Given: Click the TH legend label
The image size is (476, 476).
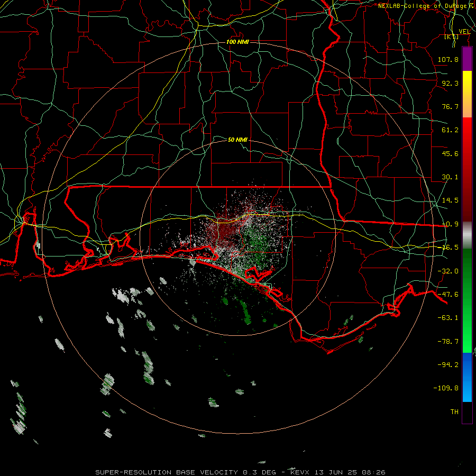Looking at the screenshot, I should click(x=454, y=412).
